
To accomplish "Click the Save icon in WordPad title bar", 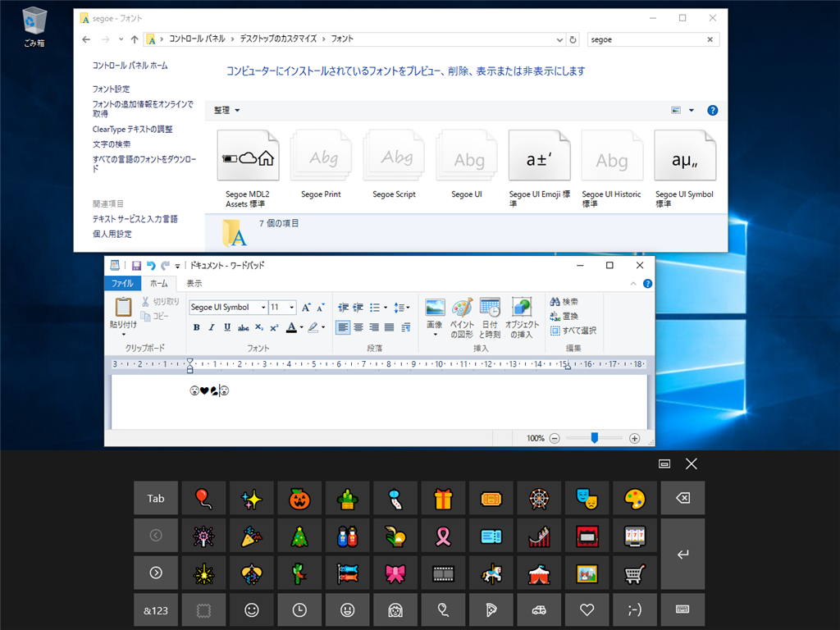I will (137, 266).
